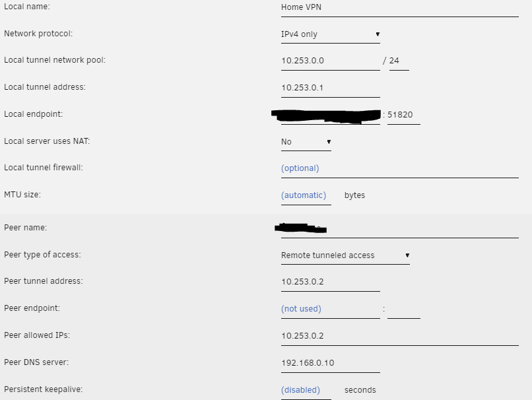
Task: Click the not used Peer endpoint field
Action: coord(330,309)
